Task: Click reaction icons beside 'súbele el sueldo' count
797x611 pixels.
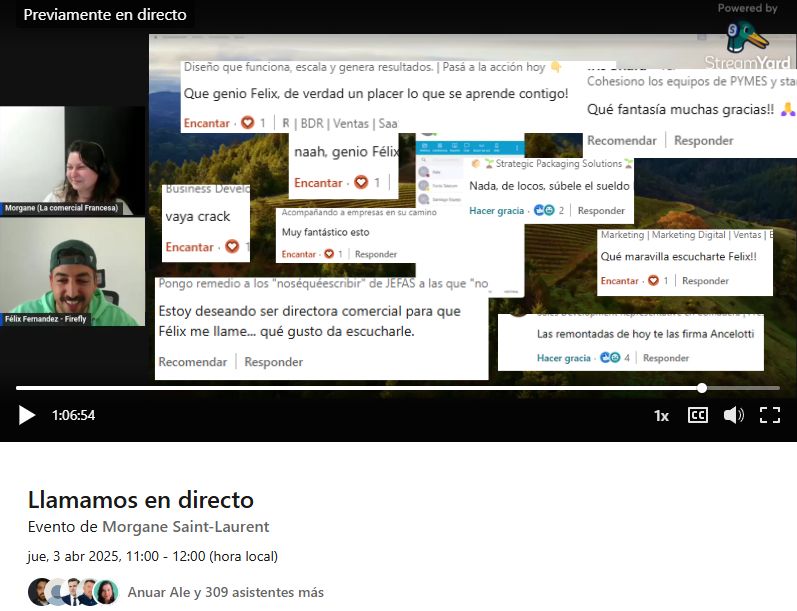Action: (x=544, y=210)
